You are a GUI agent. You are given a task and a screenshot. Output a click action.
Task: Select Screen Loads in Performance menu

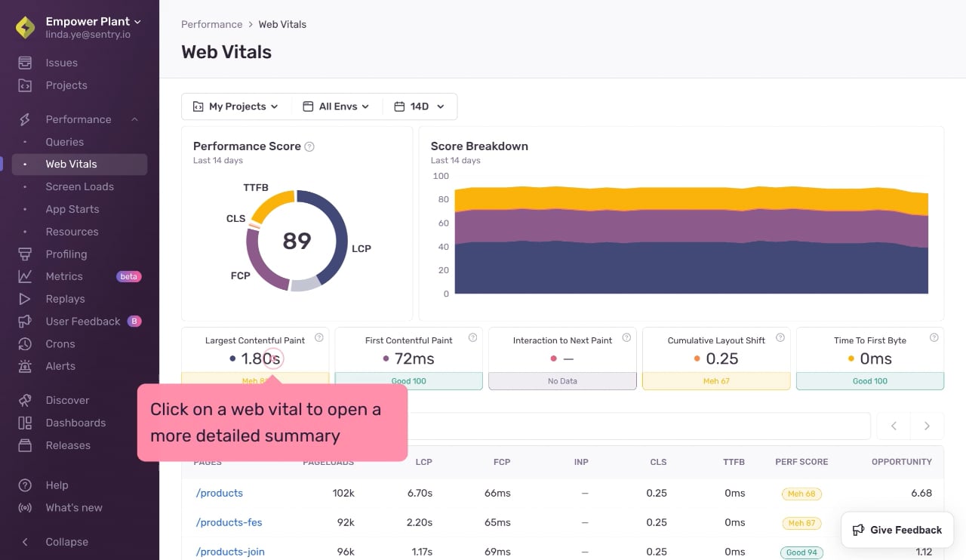click(79, 186)
